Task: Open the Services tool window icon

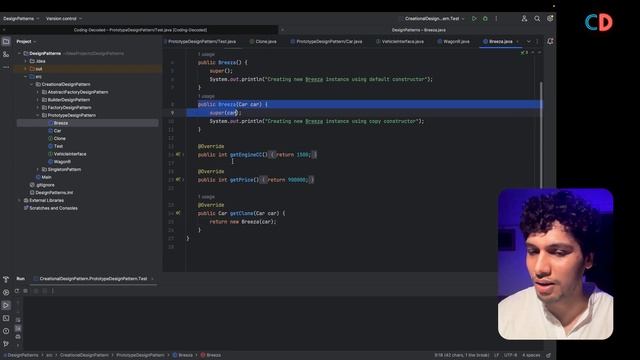Action: click(6, 292)
